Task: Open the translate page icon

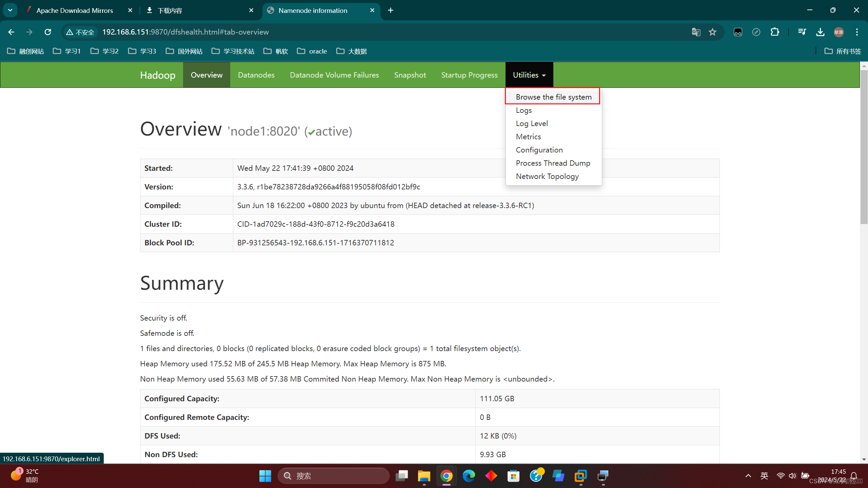Action: [696, 32]
